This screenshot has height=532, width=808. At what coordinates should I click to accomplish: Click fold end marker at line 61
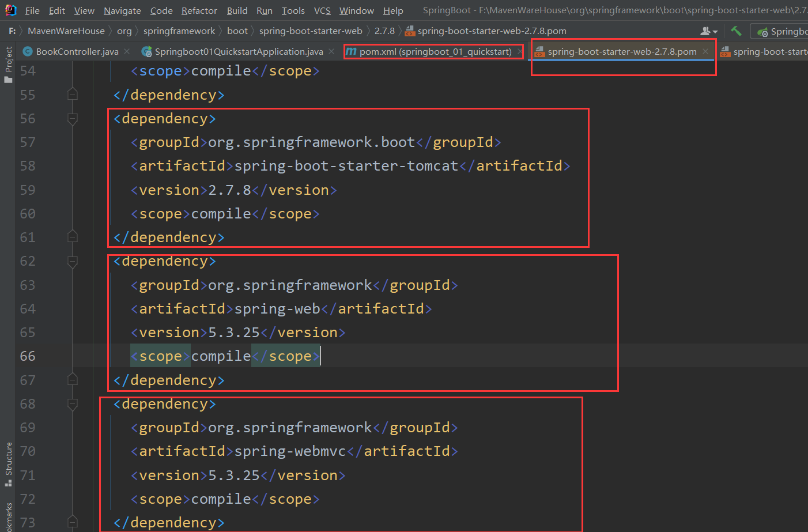pos(73,236)
